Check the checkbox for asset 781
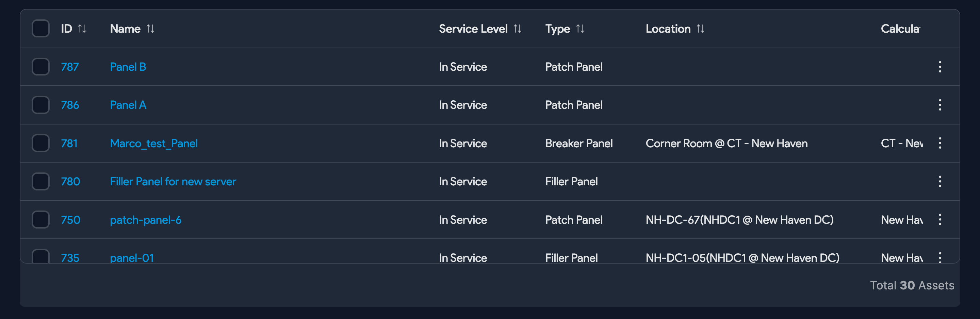Screen dimensions: 980x319 coord(40,143)
